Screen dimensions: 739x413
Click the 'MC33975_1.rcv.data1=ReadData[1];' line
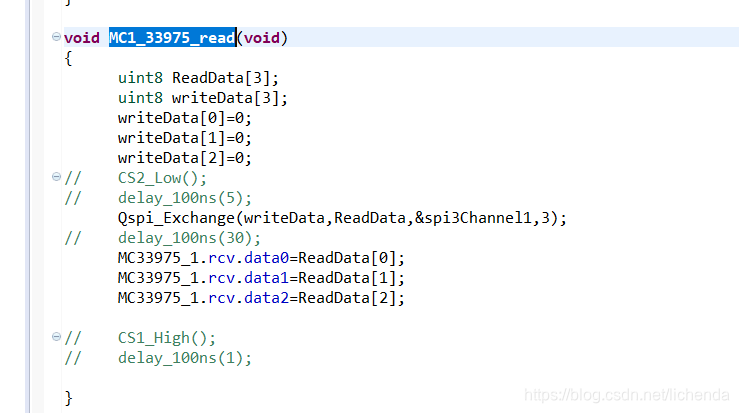click(261, 278)
